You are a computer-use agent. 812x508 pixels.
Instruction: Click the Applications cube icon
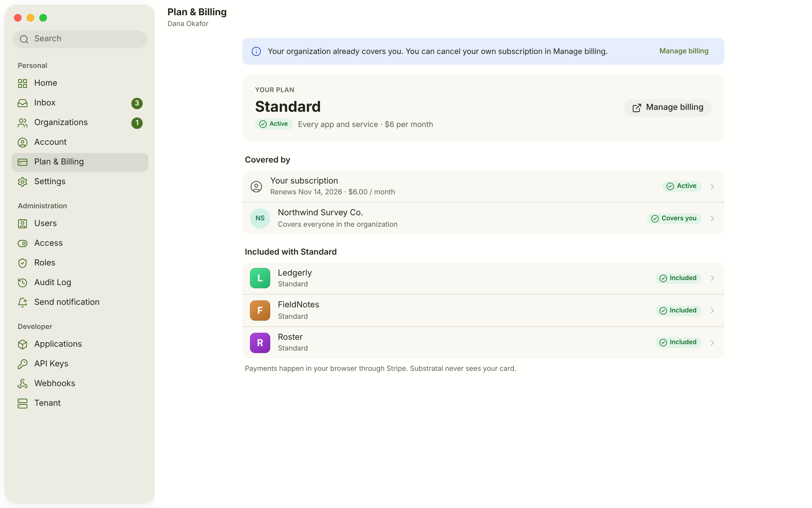pyautogui.click(x=23, y=344)
